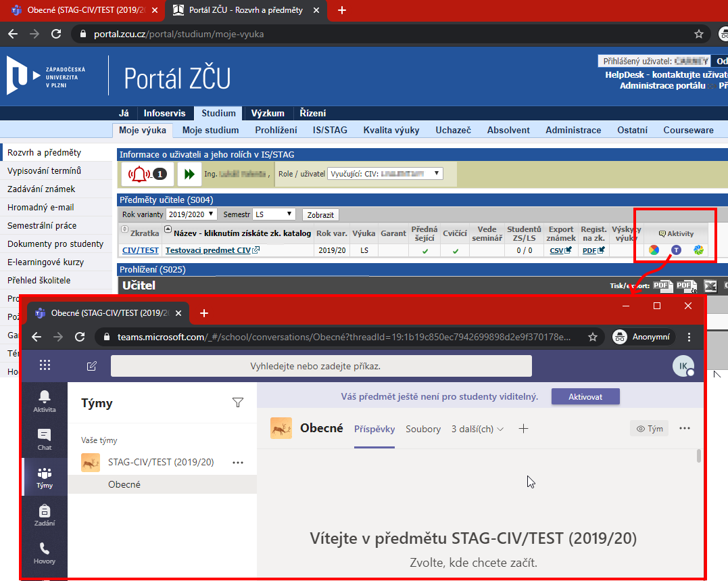The width and height of the screenshot is (728, 581).
Task: Open the Teams app launcher grid
Action: [45, 365]
